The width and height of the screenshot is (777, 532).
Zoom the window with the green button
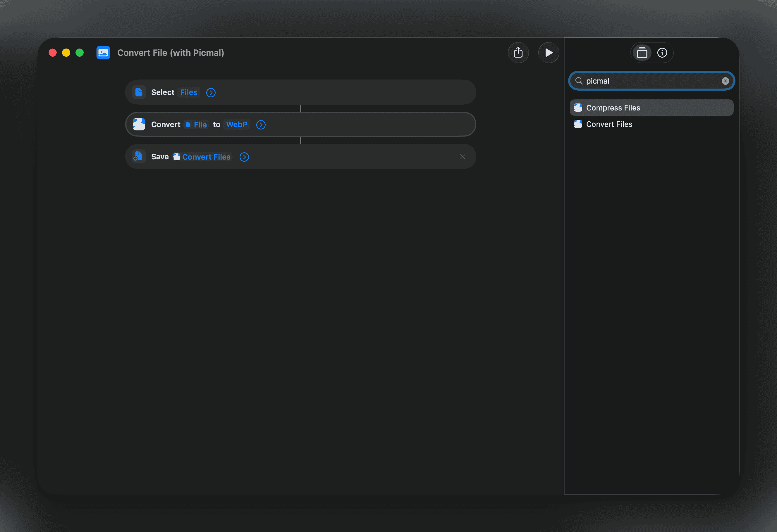point(80,53)
